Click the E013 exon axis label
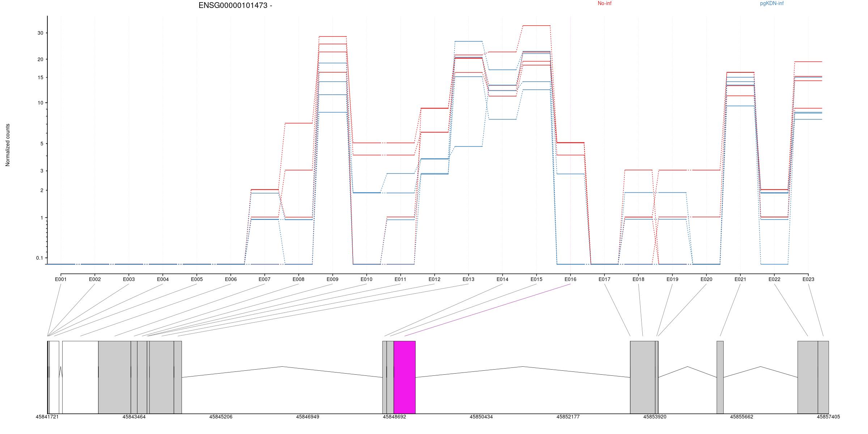This screenshot has width=868, height=434. point(468,279)
